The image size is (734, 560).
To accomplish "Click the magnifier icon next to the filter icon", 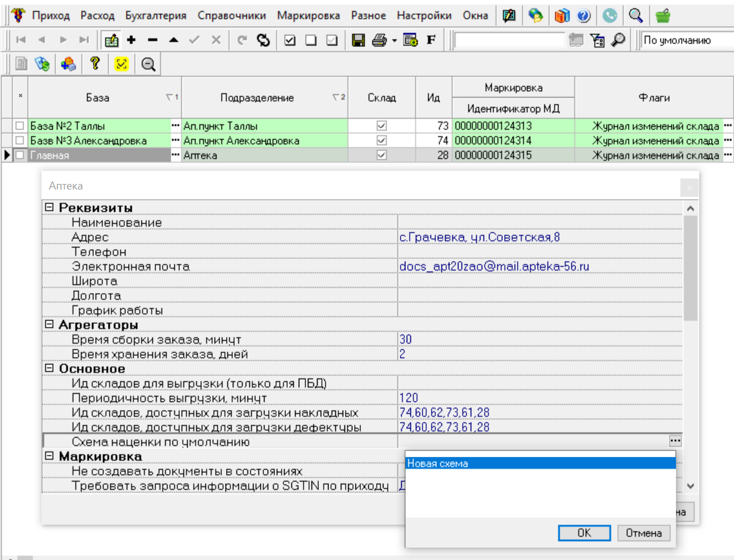I will [618, 40].
